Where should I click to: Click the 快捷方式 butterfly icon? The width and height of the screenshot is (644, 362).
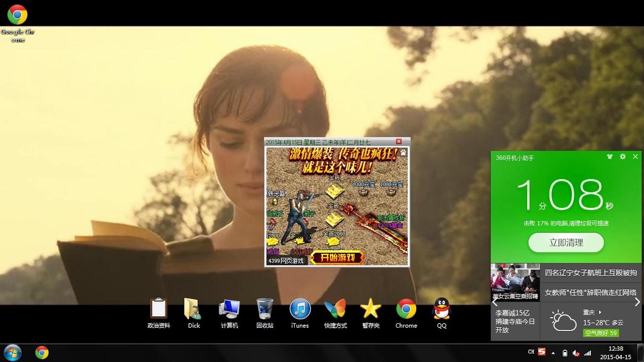335,310
